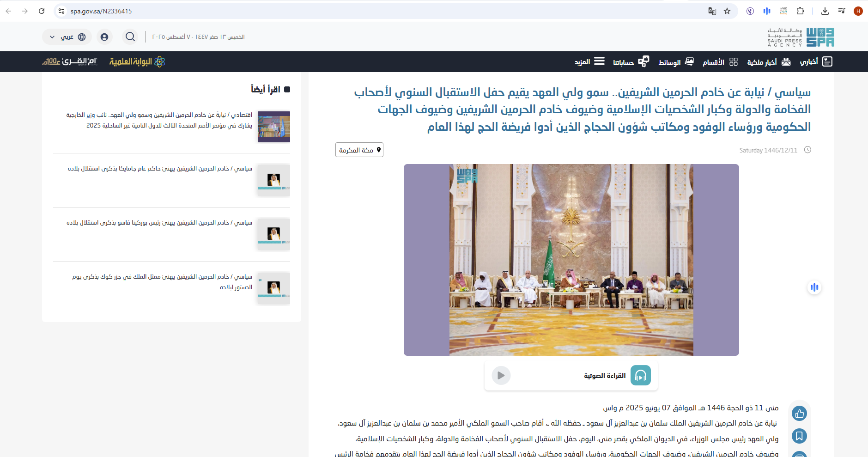The height and width of the screenshot is (457, 868).
Task: Open the أخبار ملكية royal news menu
Action: (769, 62)
